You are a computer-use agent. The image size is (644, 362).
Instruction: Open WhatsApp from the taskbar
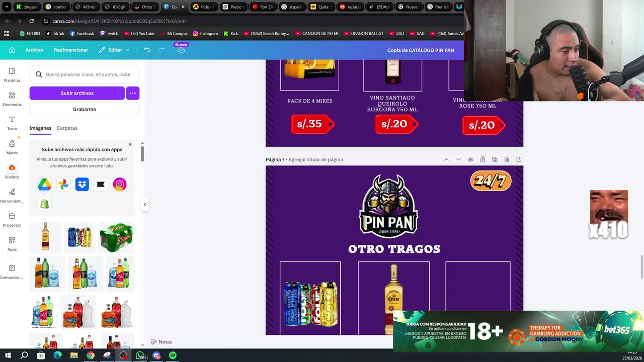[x=140, y=355]
